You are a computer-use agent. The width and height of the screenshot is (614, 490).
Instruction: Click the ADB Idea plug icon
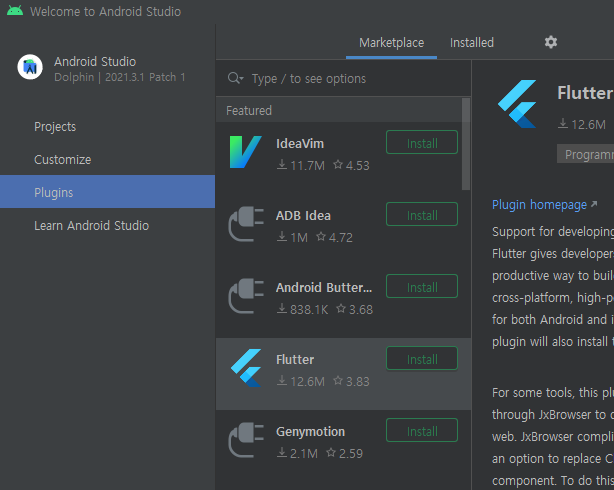246,224
